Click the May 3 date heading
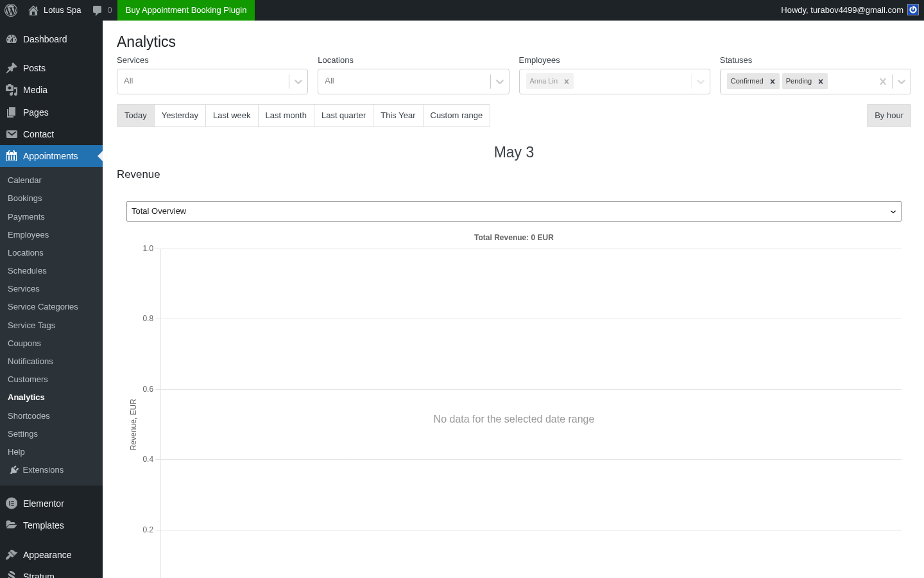This screenshot has height=578, width=924. click(514, 152)
